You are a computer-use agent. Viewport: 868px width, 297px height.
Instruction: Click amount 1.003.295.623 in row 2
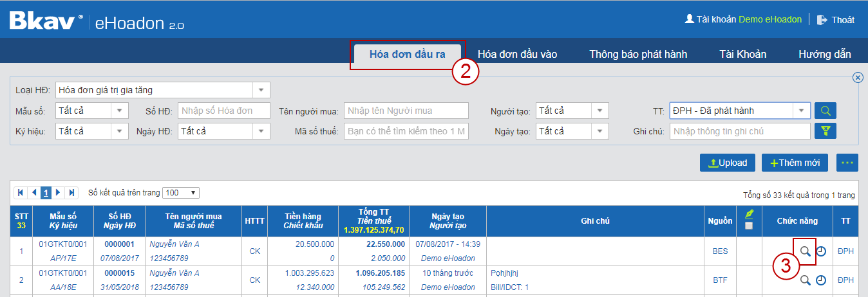(310, 273)
